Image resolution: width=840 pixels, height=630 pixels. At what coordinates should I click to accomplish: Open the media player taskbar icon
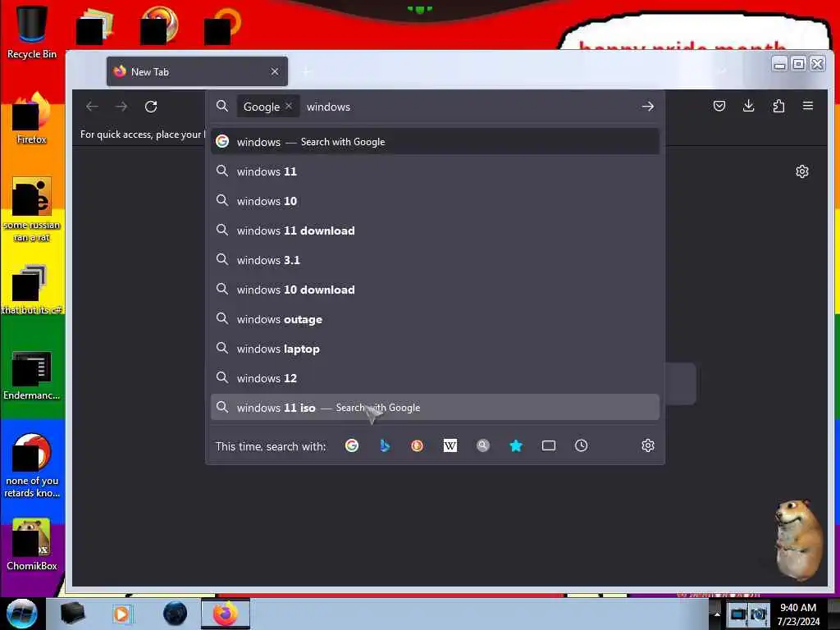[121, 614]
